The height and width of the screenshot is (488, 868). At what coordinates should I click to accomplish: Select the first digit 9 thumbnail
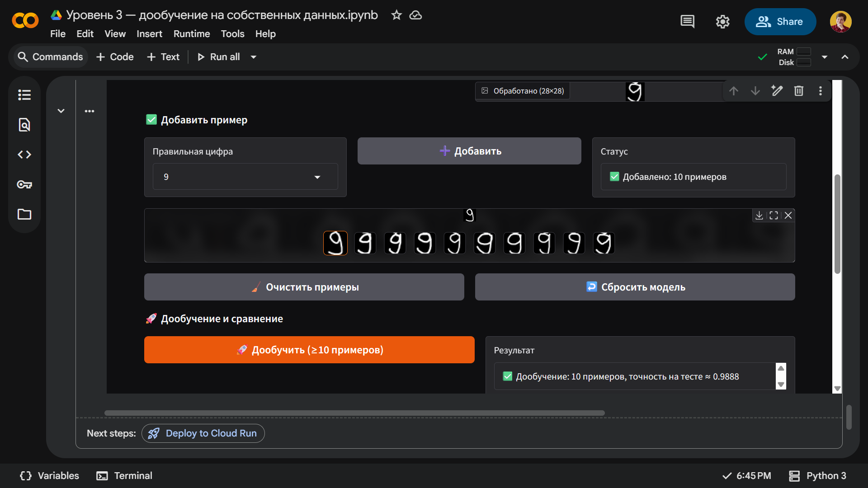(335, 243)
